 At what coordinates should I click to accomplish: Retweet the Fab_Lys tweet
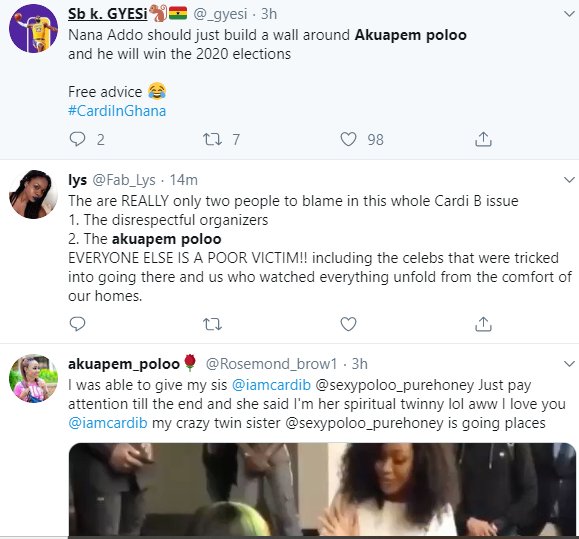click(x=212, y=324)
